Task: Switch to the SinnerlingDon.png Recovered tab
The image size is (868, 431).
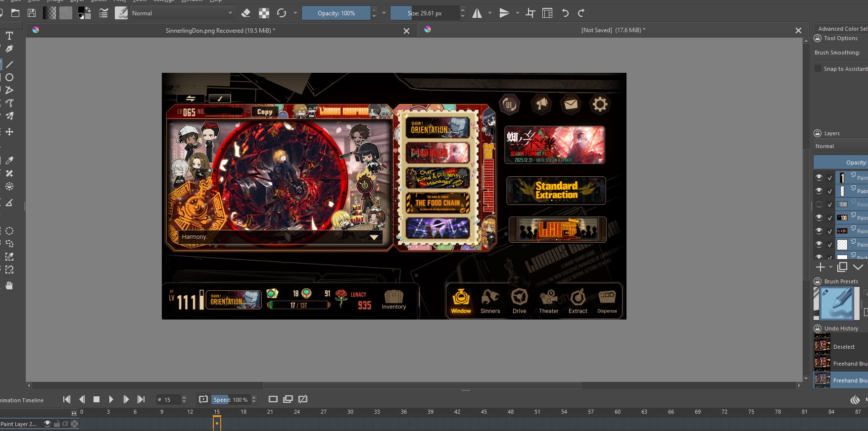Action: (220, 31)
